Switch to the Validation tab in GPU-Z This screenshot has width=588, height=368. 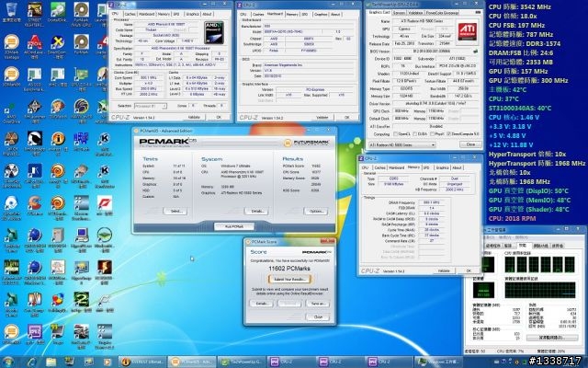click(x=415, y=12)
